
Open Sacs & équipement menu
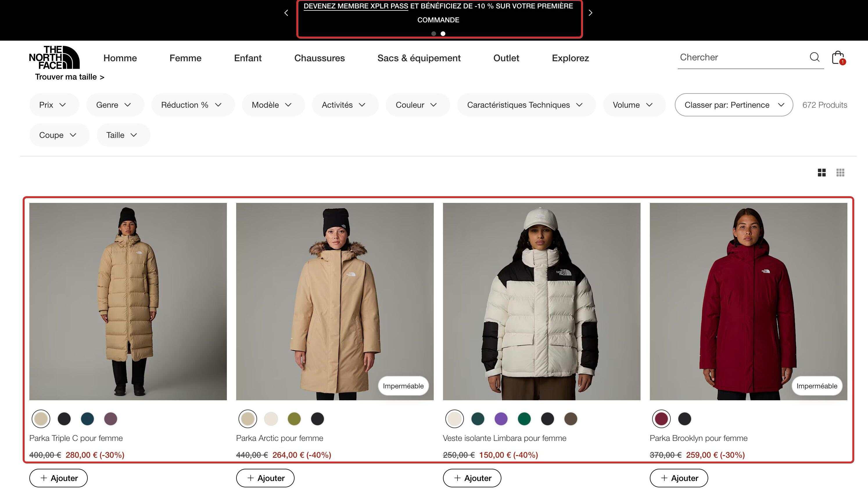coord(419,58)
